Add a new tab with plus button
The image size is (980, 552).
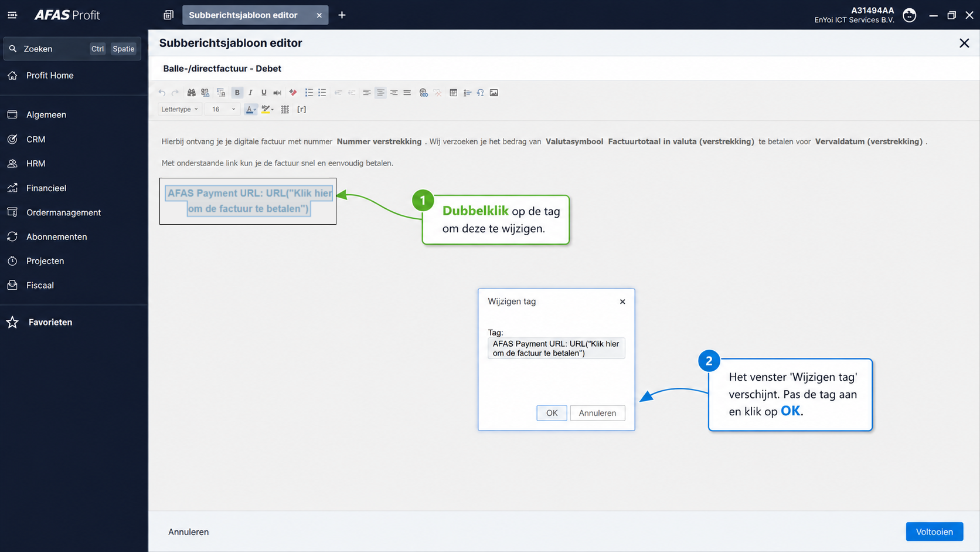tap(342, 15)
